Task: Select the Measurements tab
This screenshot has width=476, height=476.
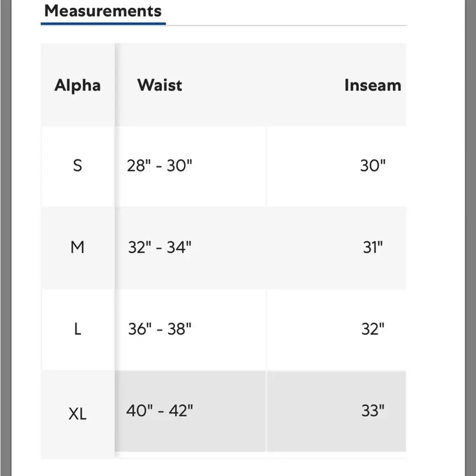Action: pyautogui.click(x=103, y=11)
